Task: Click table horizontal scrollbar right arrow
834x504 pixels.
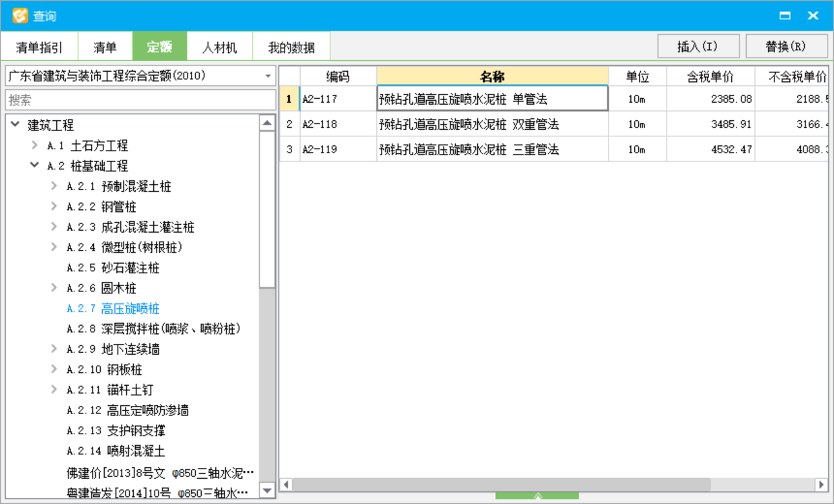Action: pyautogui.click(x=821, y=484)
